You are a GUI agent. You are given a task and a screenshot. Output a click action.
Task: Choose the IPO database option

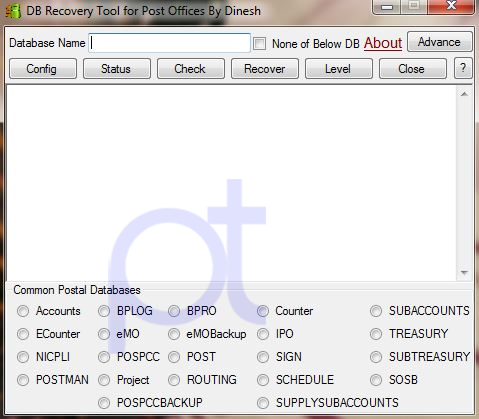(x=263, y=334)
